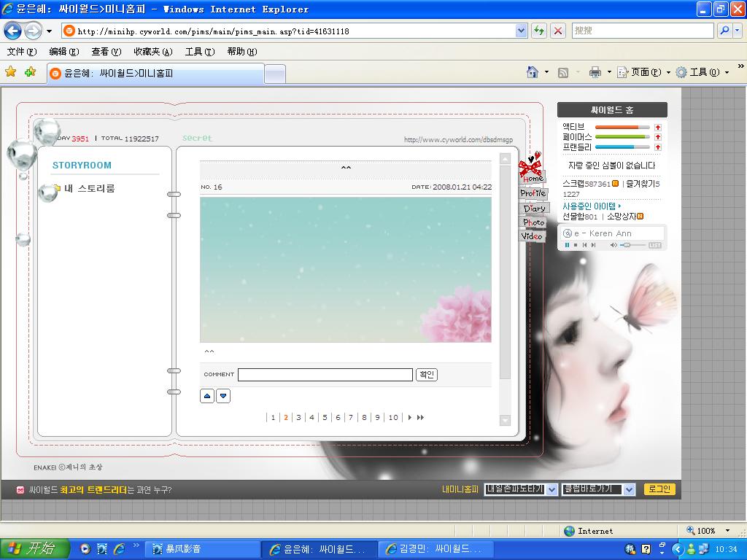This screenshot has height=560, width=747.
Task: Expand the Home button dropdown arrow
Action: click(x=546, y=72)
